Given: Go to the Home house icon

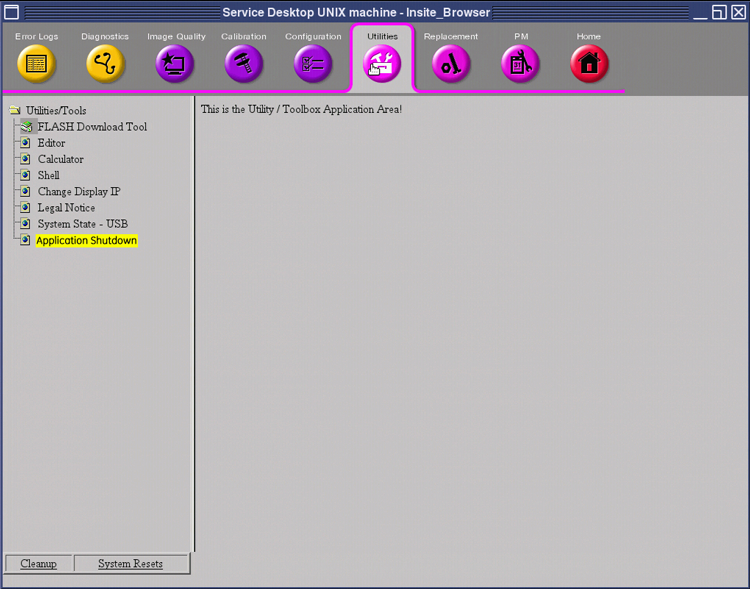Looking at the screenshot, I should (x=589, y=64).
